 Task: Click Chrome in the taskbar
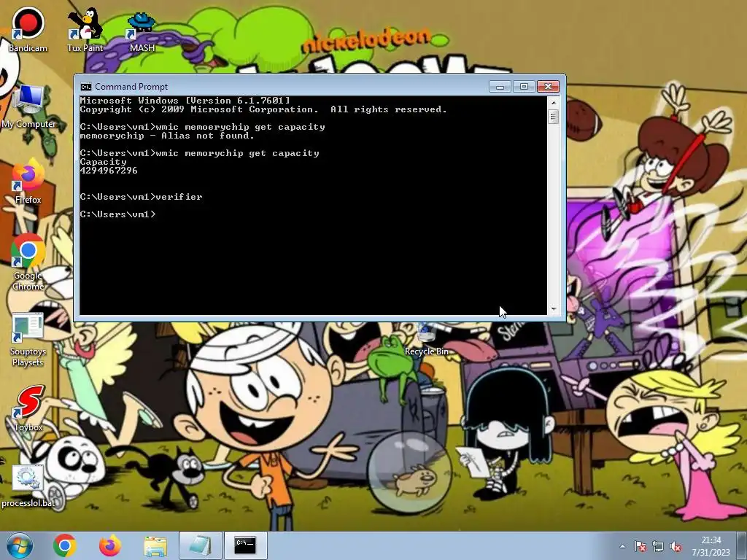tap(65, 545)
